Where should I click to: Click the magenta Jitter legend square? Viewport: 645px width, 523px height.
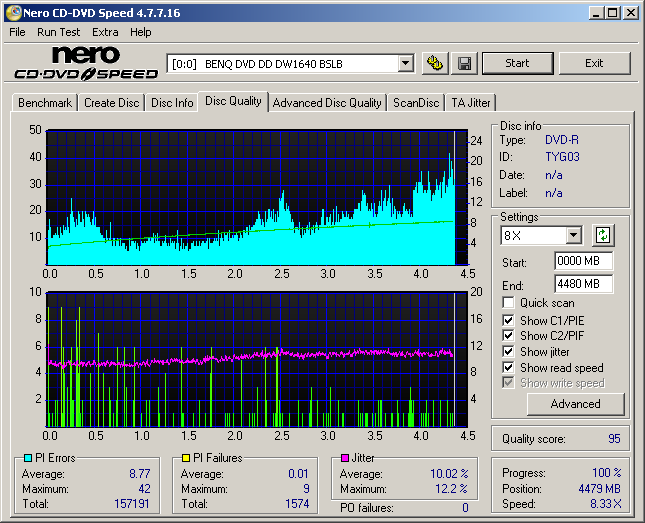pos(345,458)
